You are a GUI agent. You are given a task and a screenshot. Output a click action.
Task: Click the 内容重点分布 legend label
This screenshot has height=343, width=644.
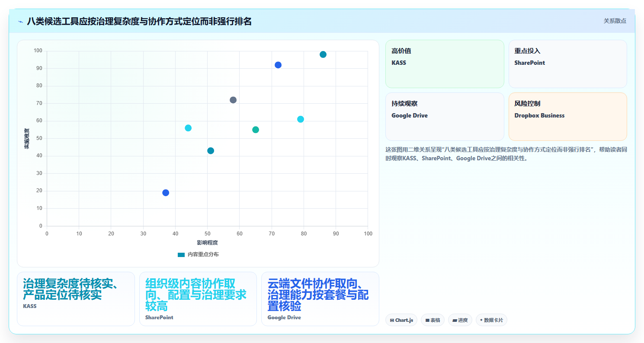click(203, 254)
